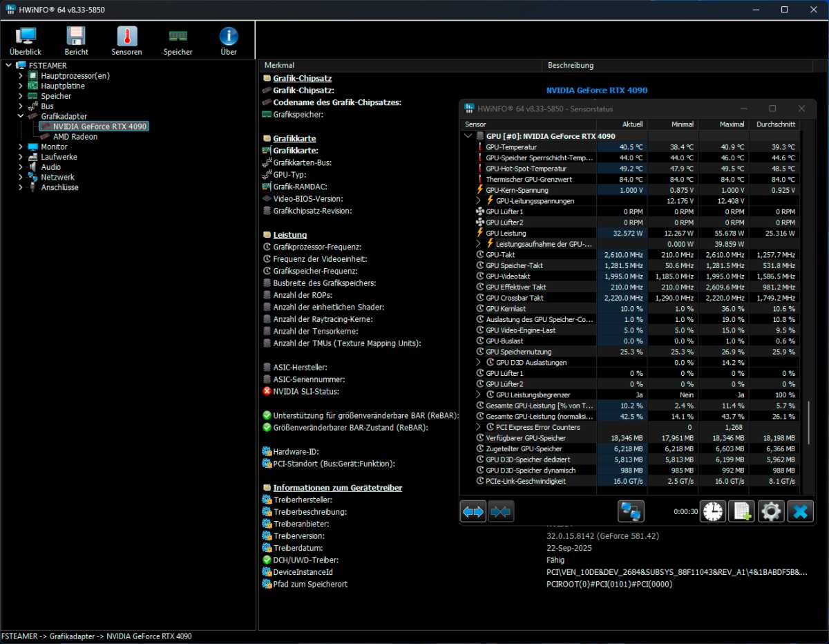Click the log file export icon
This screenshot has height=644, width=829.
(x=742, y=511)
